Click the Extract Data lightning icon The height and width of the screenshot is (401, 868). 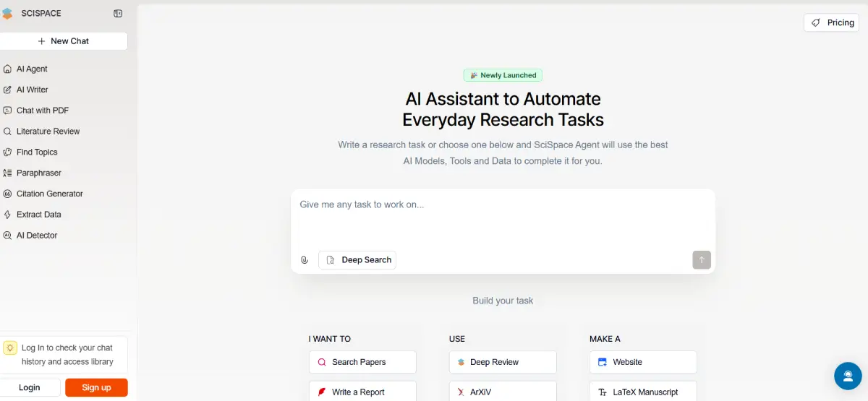(8, 215)
